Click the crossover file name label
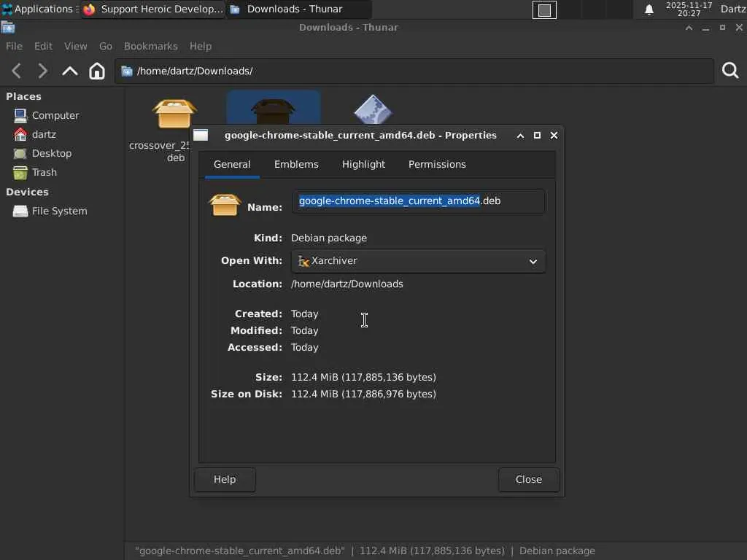The height and width of the screenshot is (560, 747). (x=159, y=152)
